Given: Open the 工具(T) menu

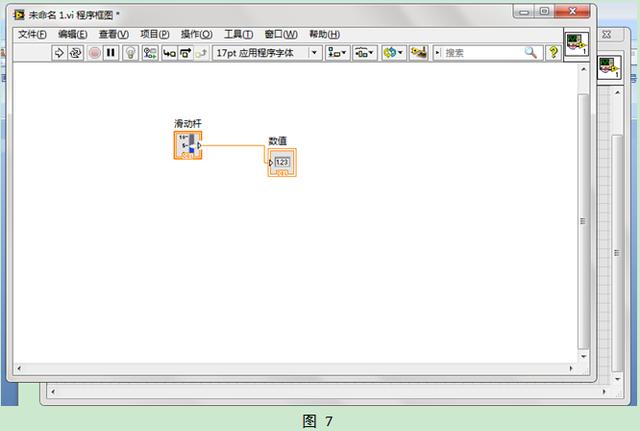Looking at the screenshot, I should (x=238, y=35).
